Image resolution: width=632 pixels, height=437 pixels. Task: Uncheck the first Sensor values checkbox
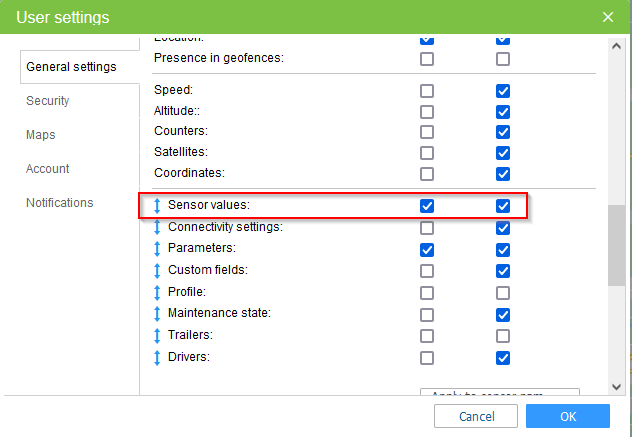tap(427, 206)
